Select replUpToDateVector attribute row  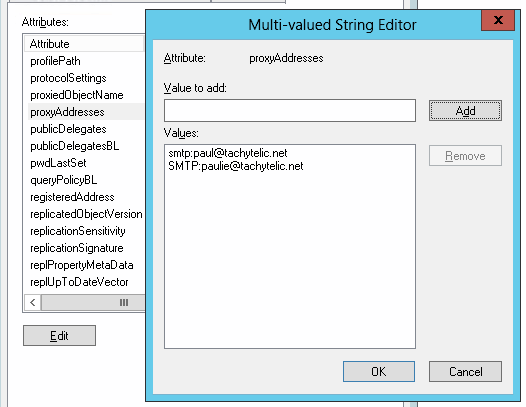(x=85, y=282)
